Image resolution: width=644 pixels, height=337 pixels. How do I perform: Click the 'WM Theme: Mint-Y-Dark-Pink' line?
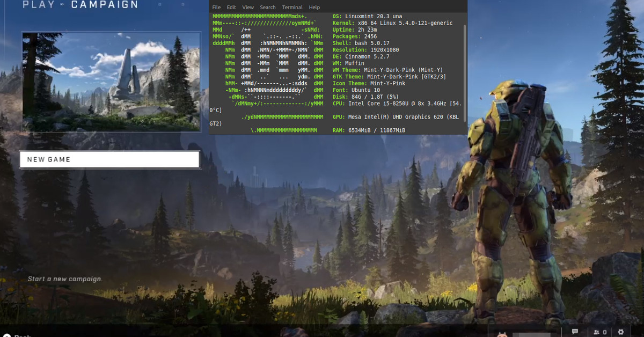387,70
